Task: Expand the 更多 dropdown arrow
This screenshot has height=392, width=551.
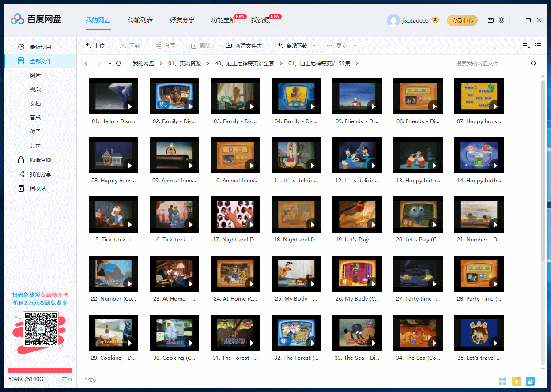Action: click(x=355, y=46)
